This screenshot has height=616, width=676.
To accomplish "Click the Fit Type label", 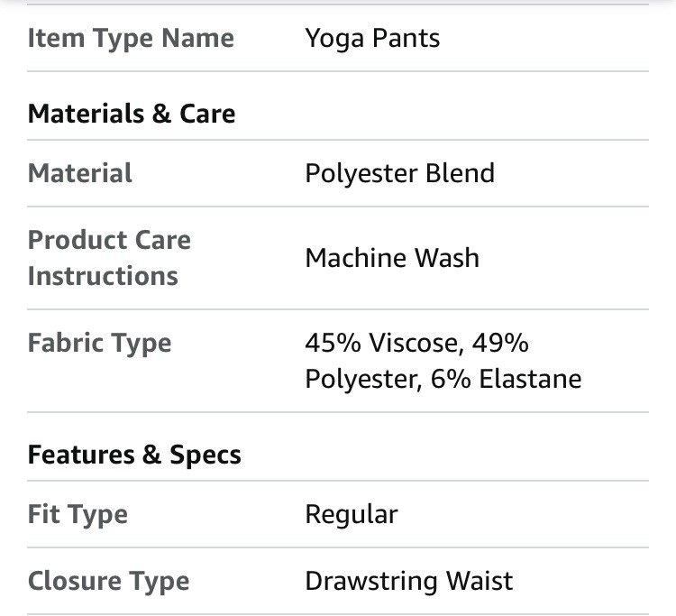I will tap(78, 515).
